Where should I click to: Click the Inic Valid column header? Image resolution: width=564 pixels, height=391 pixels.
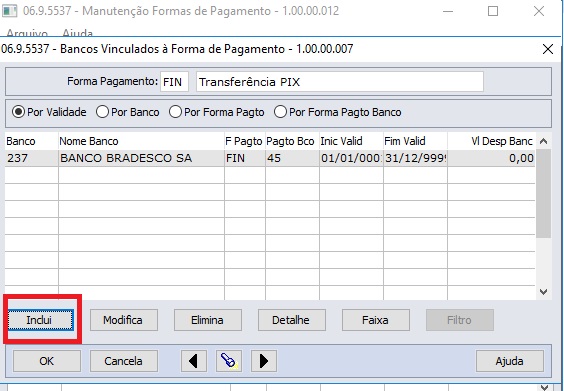pos(351,141)
